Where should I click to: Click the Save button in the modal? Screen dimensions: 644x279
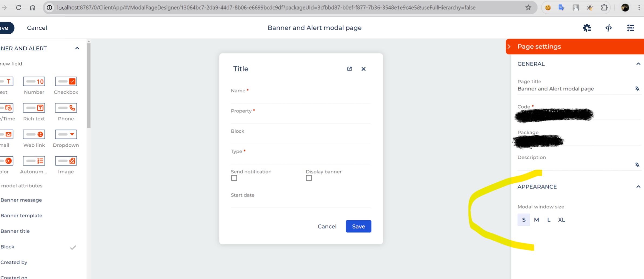point(358,226)
